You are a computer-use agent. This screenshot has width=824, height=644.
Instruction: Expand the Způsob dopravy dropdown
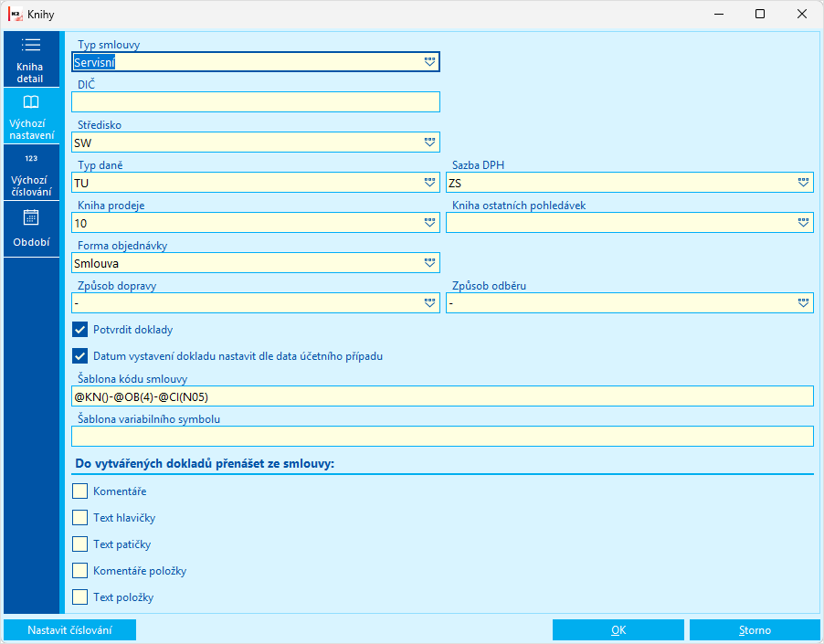(x=430, y=303)
